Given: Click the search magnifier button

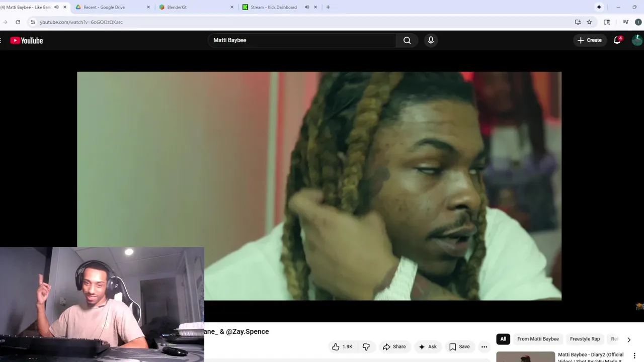Looking at the screenshot, I should [x=407, y=40].
